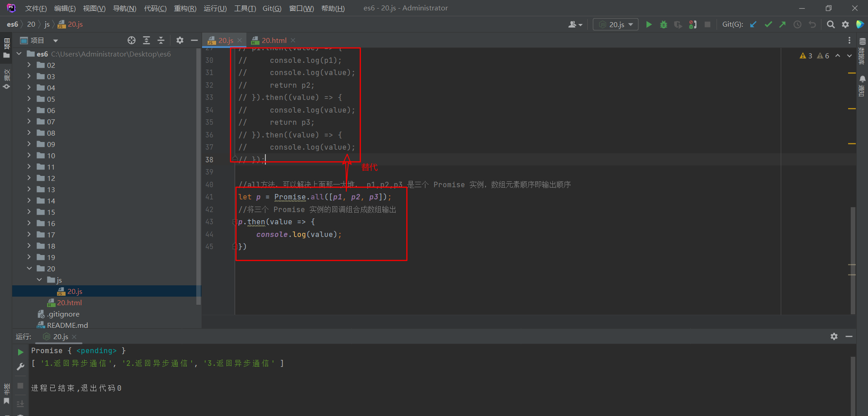Open the database sidebar tool

(862, 51)
